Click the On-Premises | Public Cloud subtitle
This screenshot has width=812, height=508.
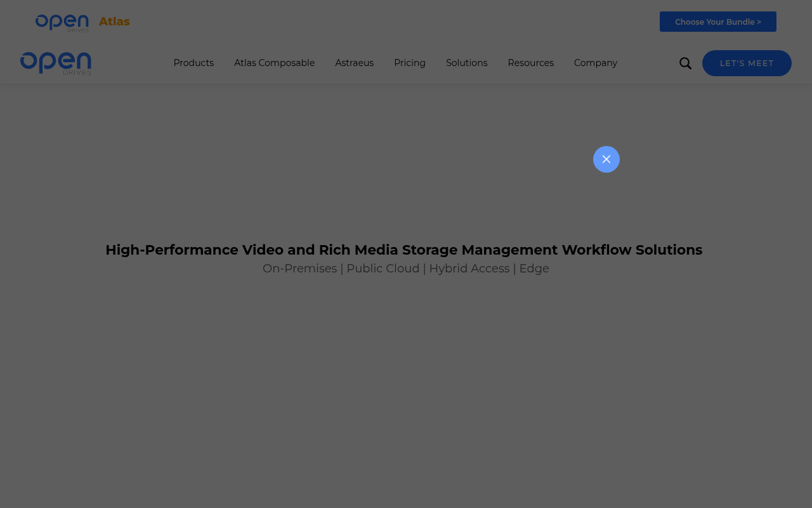[406, 269]
